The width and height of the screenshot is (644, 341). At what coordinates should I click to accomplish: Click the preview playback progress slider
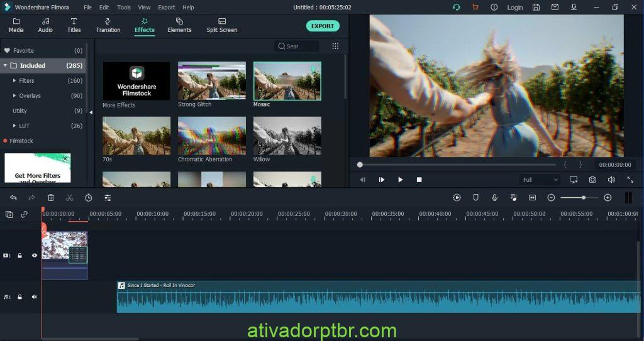[457, 165]
